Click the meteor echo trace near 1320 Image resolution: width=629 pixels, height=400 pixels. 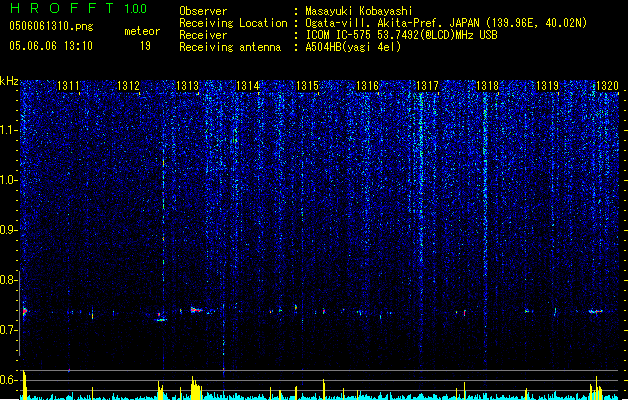[596, 311]
